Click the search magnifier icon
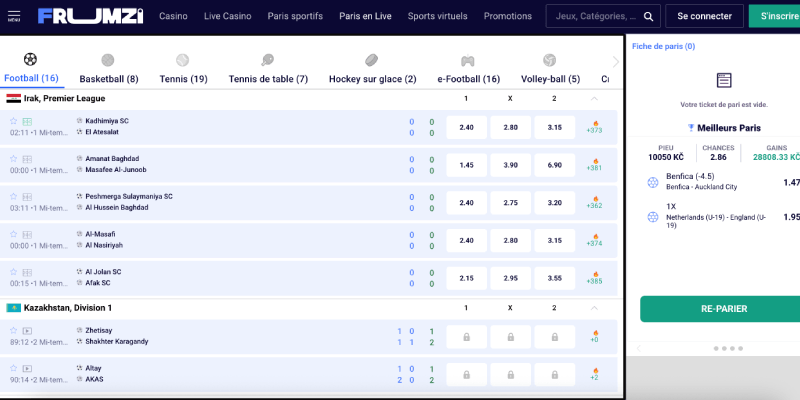Screen dimensions: 800x400 tap(648, 16)
